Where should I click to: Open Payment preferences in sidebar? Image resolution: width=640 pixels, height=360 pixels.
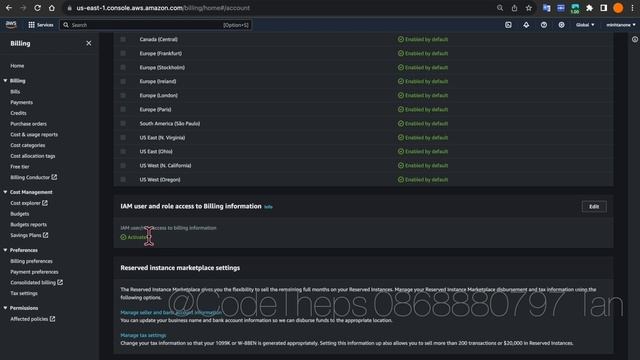pos(34,272)
